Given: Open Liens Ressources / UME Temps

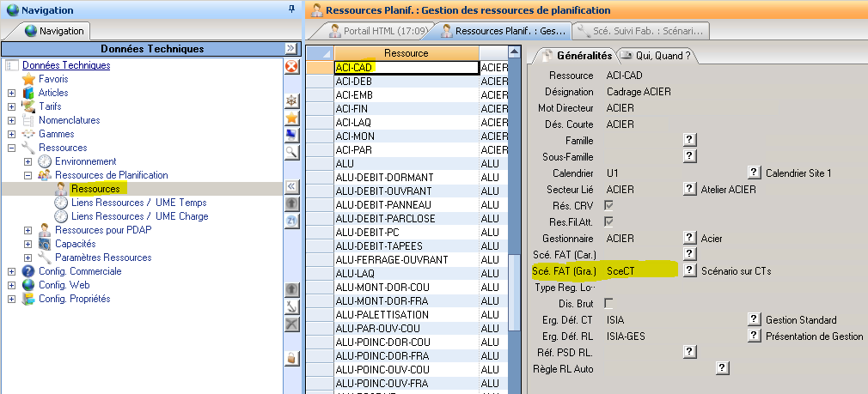Looking at the screenshot, I should pyautogui.click(x=138, y=203).
